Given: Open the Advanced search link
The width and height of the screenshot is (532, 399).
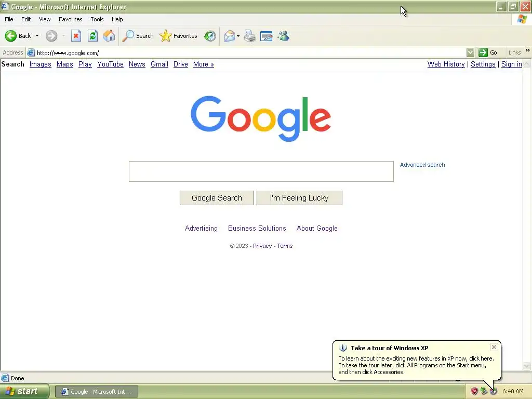Looking at the screenshot, I should click(x=422, y=165).
